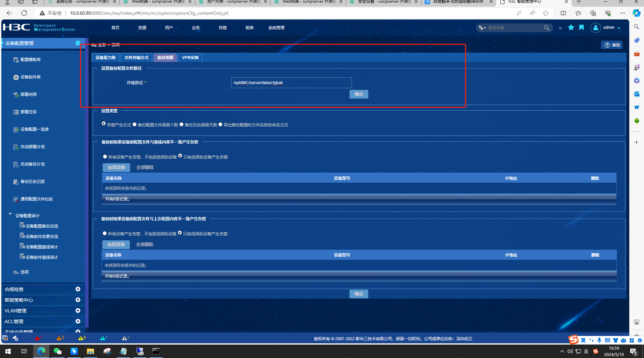The height and width of the screenshot is (358, 644).
Task: Open 设备软件库 in the sidebar
Action: pyautogui.click(x=27, y=77)
